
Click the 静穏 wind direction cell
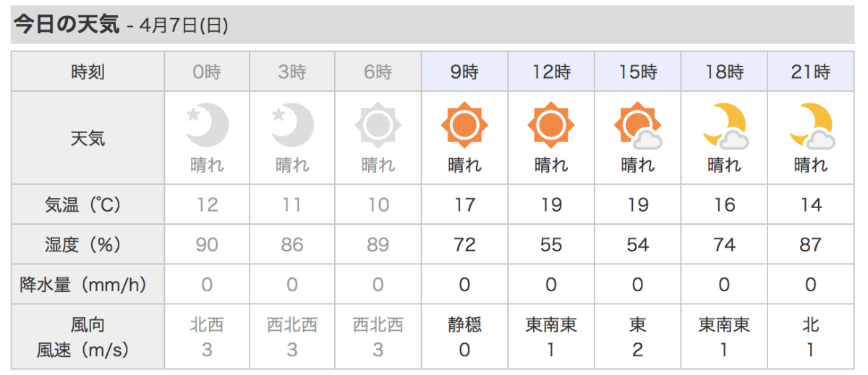464,325
